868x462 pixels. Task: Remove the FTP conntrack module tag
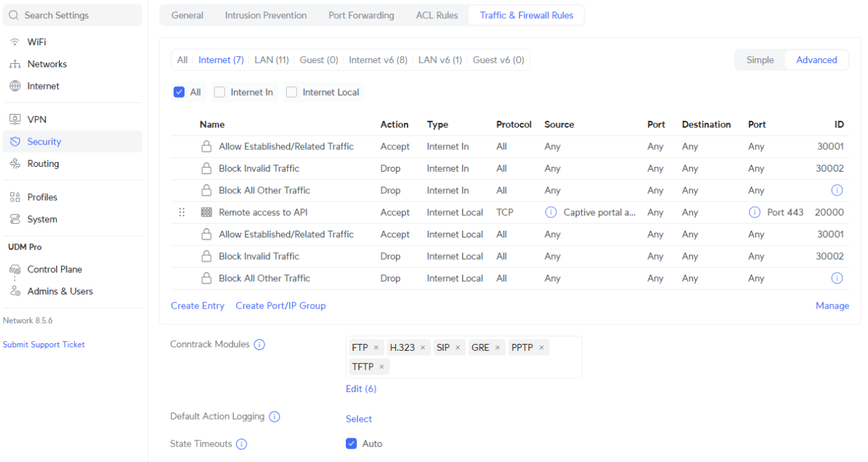click(x=376, y=348)
